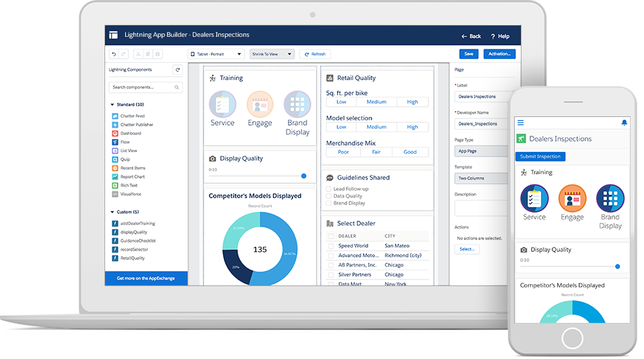
Task: Click the refresh icon beside Lightning Components
Action: pyautogui.click(x=177, y=70)
